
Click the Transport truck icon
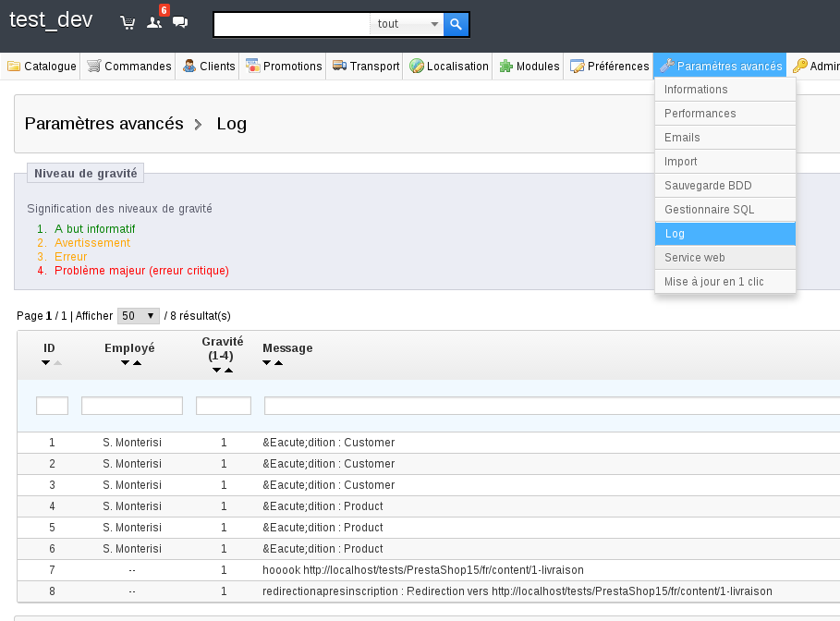pyautogui.click(x=340, y=66)
